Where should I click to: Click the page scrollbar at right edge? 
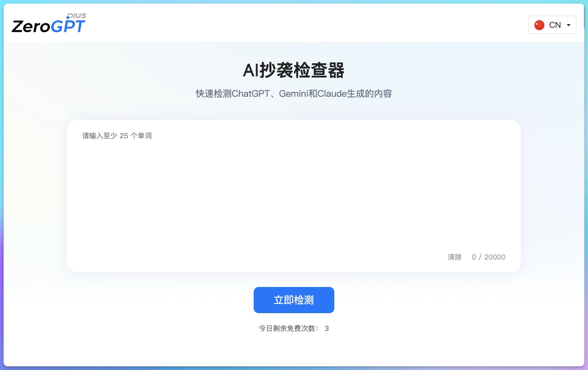coord(584,16)
